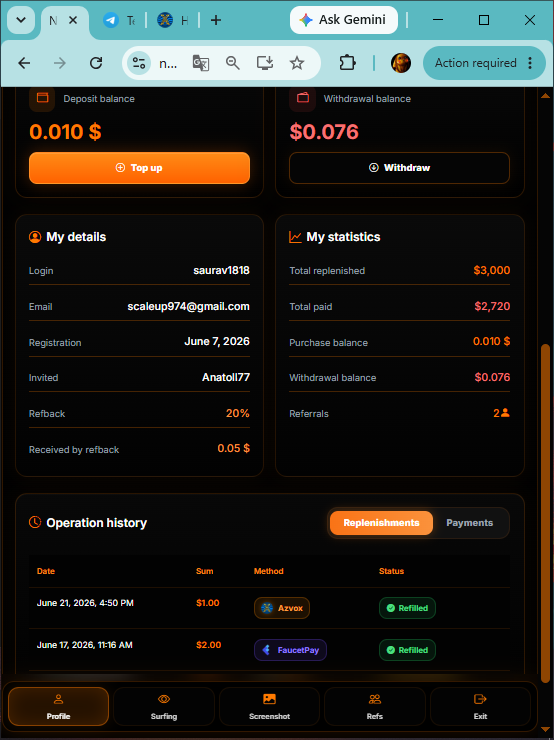
Task: Open the Profile tab in bottom navigation
Action: (x=59, y=706)
